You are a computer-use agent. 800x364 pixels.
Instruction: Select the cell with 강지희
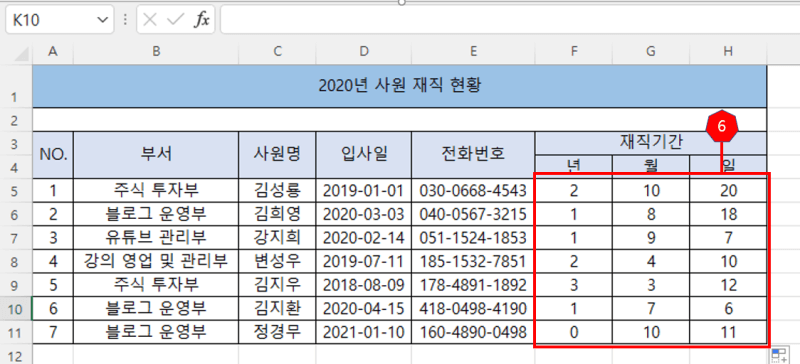pyautogui.click(x=277, y=237)
